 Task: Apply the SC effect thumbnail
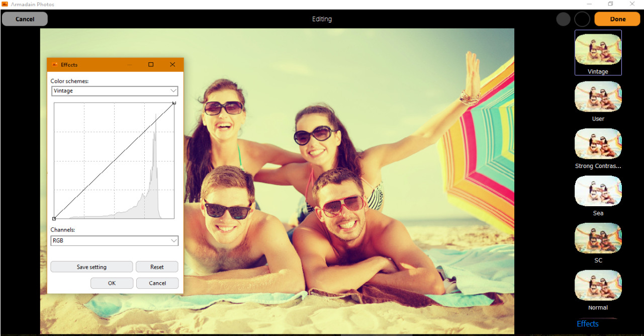click(x=598, y=238)
